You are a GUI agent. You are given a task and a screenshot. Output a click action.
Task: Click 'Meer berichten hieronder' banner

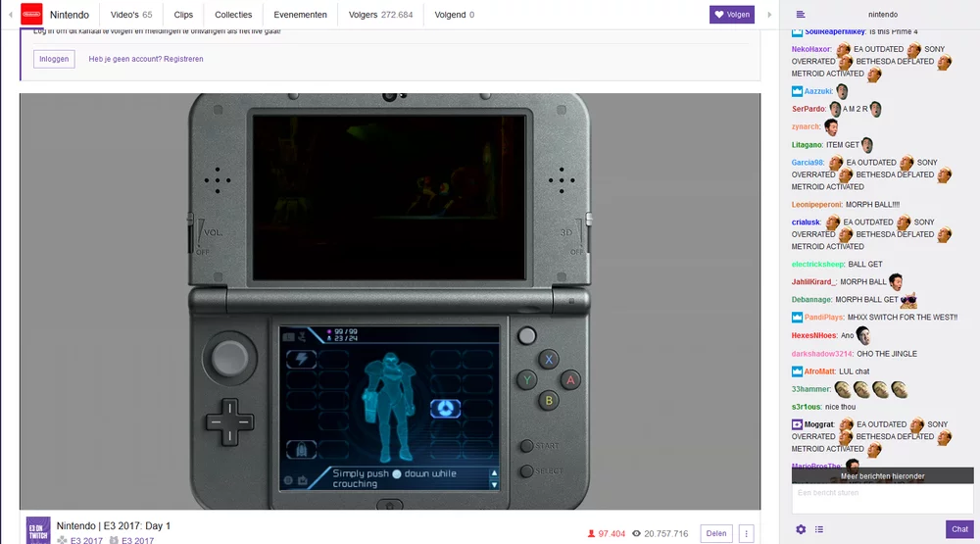point(882,475)
